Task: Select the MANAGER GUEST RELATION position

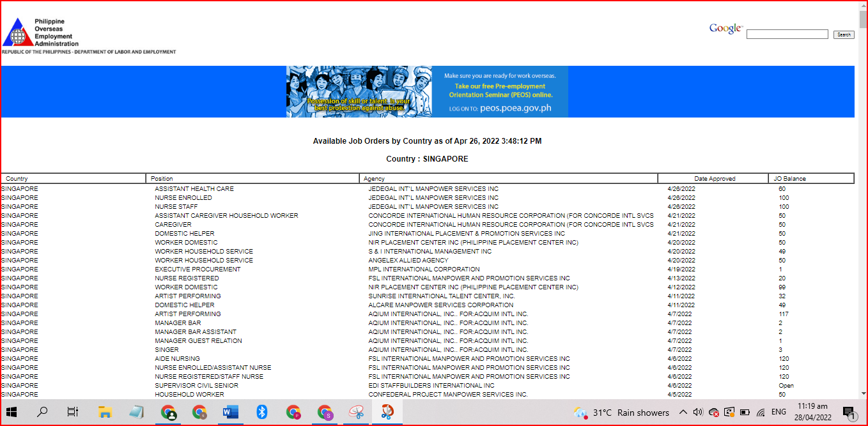Action: (x=198, y=341)
